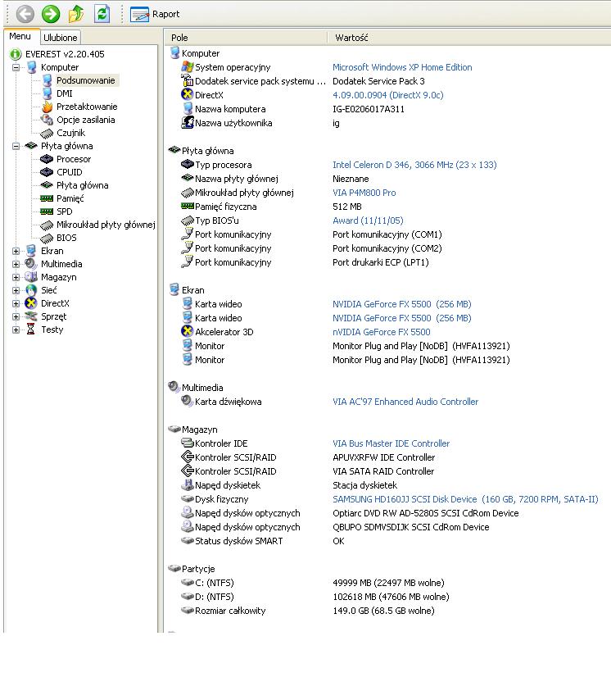The width and height of the screenshot is (611, 700).
Task: Collapse the Komputer tree branch
Action: (x=16, y=67)
